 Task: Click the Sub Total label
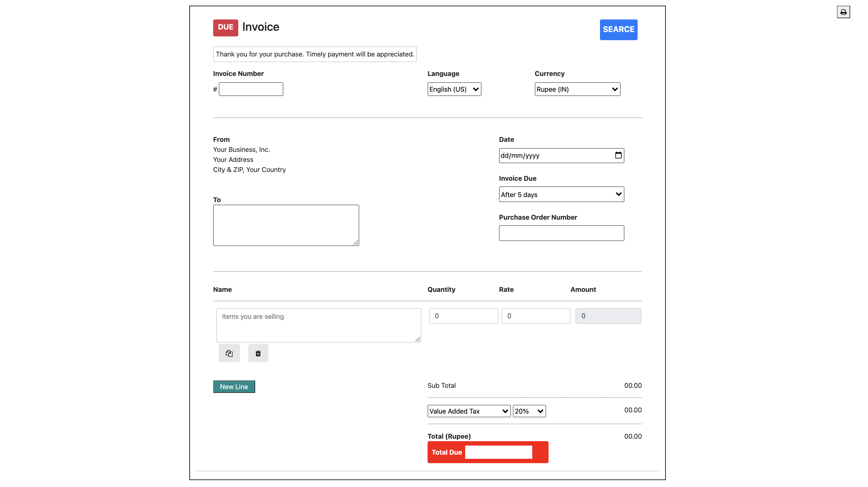pos(441,385)
